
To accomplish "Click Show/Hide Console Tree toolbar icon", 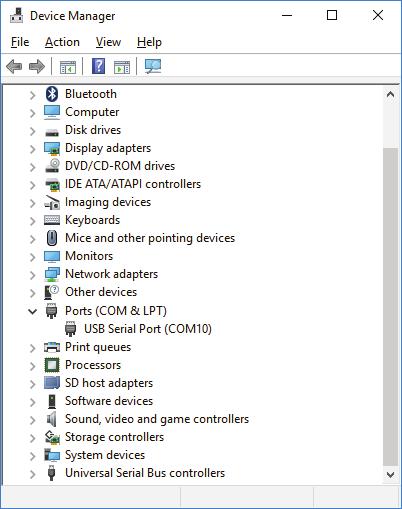I will [68, 67].
